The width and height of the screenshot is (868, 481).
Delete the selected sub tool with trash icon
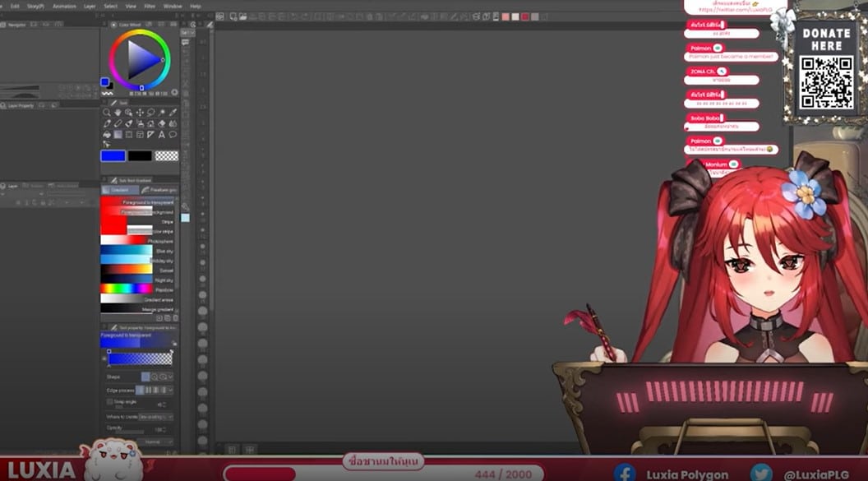176,318
